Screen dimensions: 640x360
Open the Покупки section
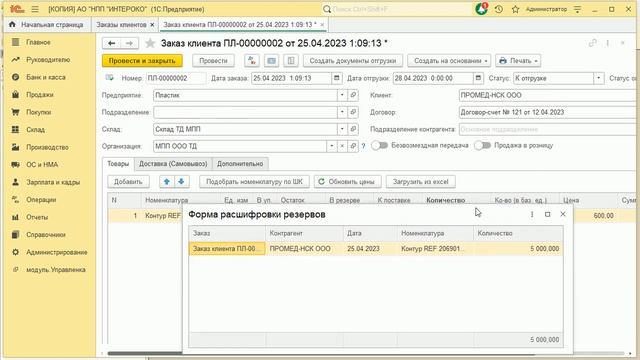[38, 112]
